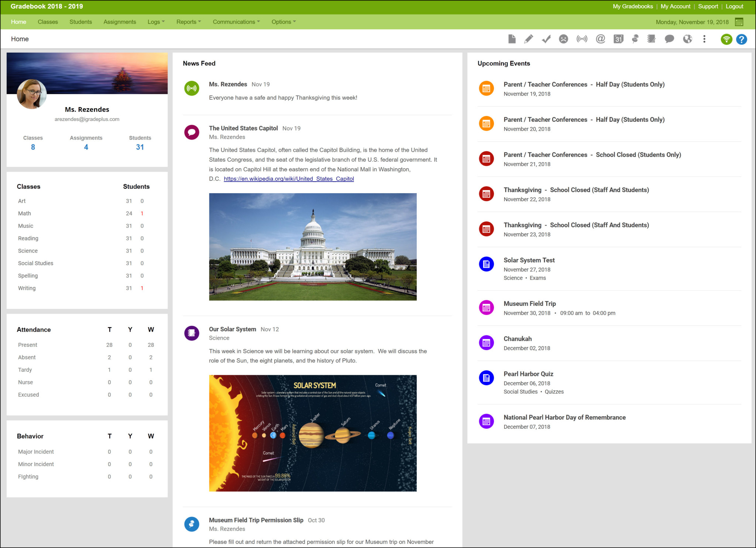
Task: Select the pencil edit icon in the toolbar
Action: 529,39
